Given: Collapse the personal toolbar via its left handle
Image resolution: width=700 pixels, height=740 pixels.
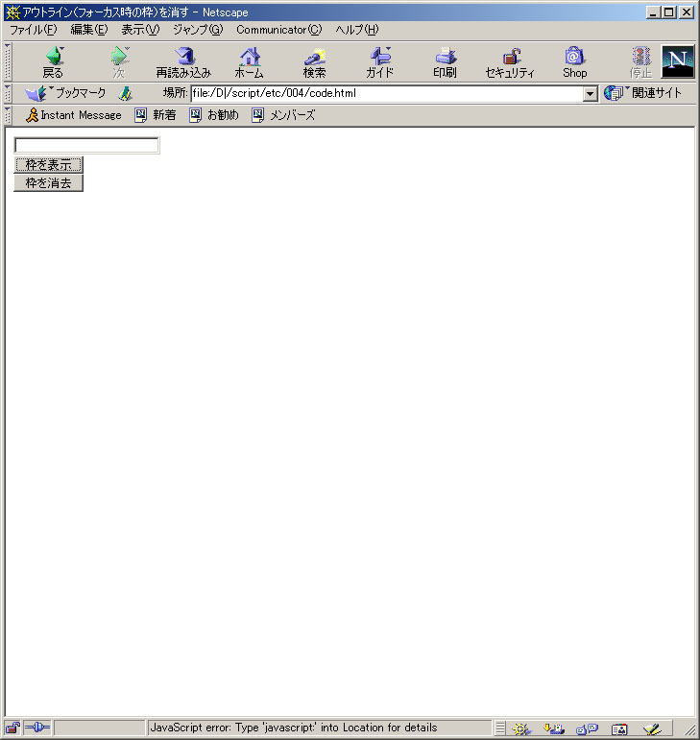Looking at the screenshot, I should pos(8,115).
